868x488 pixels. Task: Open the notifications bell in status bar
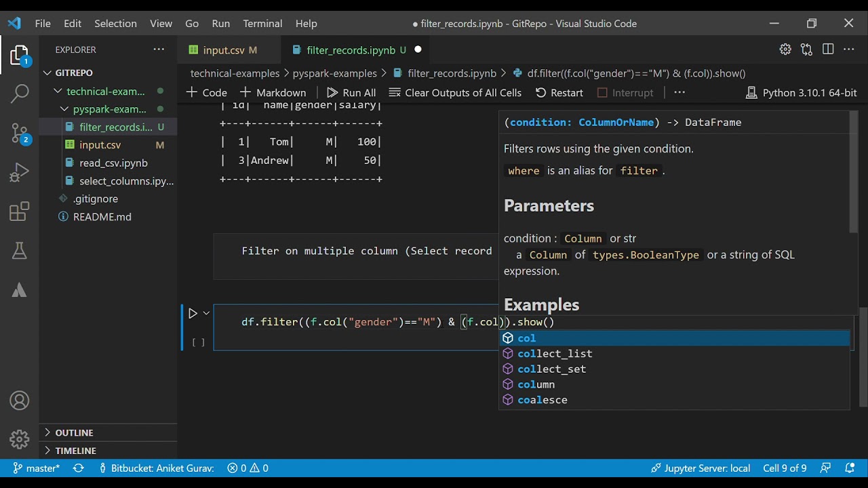tap(850, 468)
